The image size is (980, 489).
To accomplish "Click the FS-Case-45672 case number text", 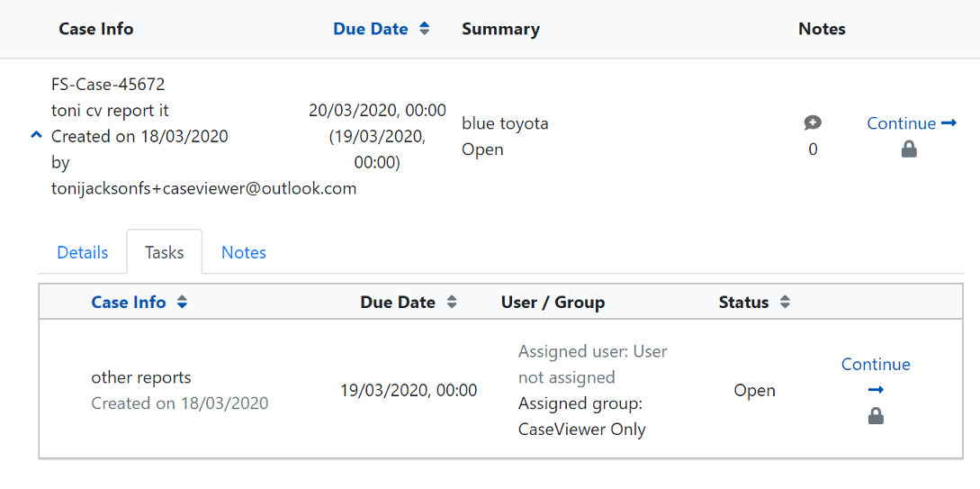I will (x=108, y=85).
